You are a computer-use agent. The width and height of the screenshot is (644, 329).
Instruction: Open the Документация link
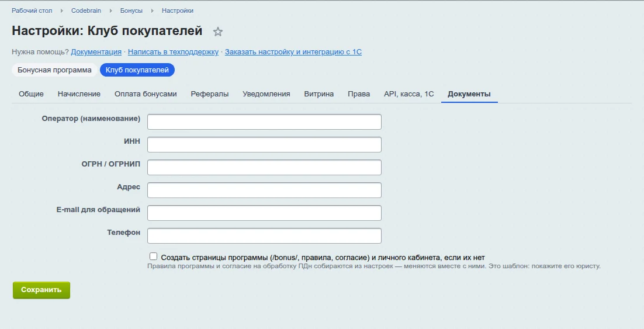click(x=96, y=52)
